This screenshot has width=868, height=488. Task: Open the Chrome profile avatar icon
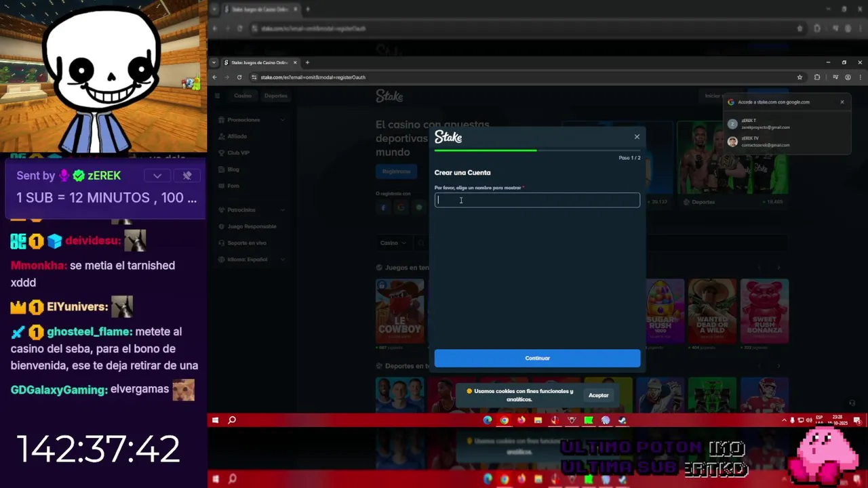click(x=848, y=77)
